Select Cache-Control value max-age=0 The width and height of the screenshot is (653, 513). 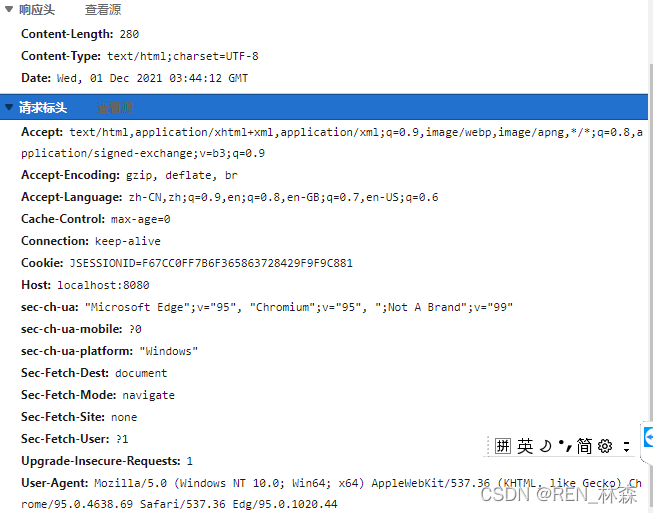[x=141, y=219]
